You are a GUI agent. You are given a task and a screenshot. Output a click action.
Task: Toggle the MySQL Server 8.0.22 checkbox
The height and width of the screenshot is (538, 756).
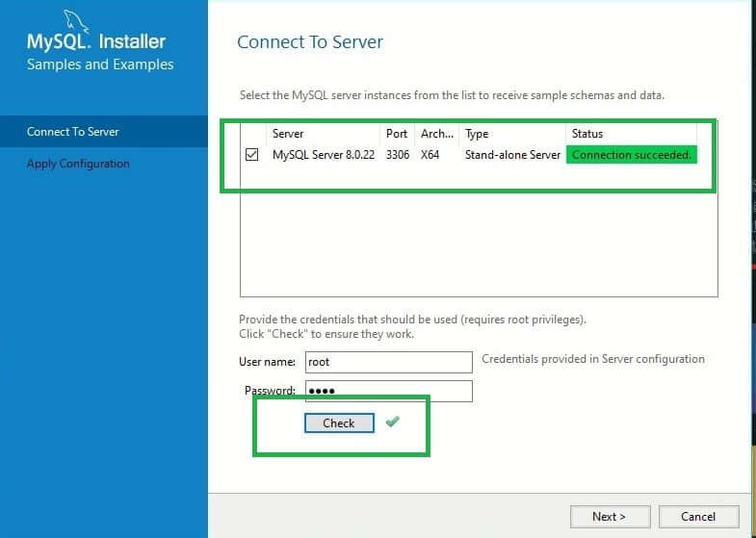[251, 155]
